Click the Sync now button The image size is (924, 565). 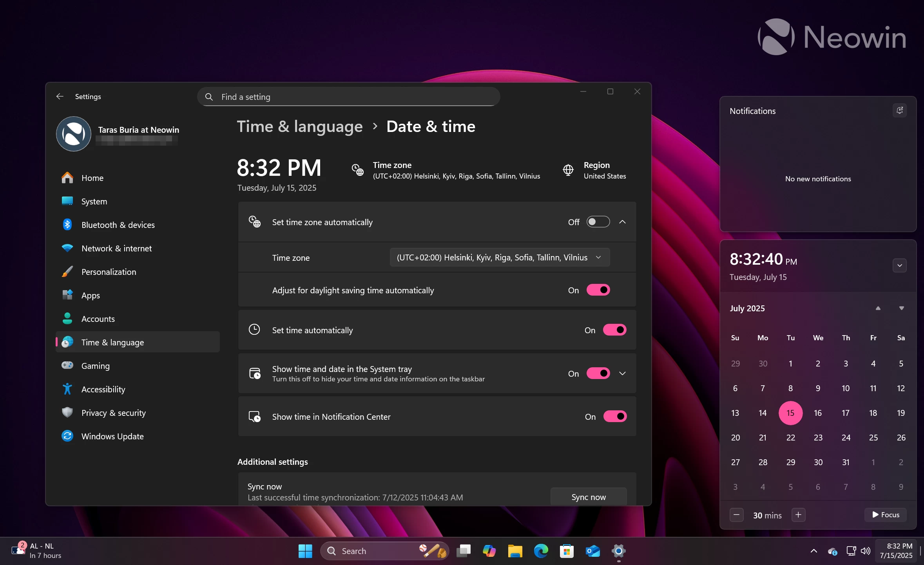pyautogui.click(x=588, y=496)
